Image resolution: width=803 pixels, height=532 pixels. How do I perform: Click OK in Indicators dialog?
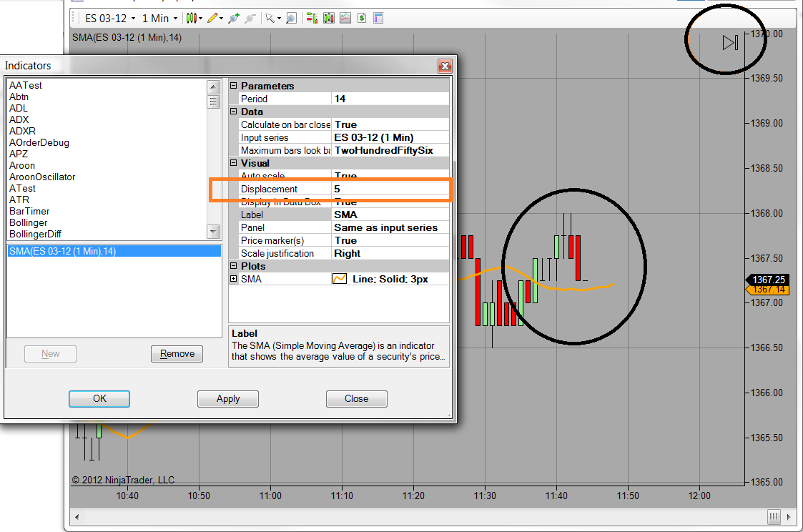click(x=99, y=399)
